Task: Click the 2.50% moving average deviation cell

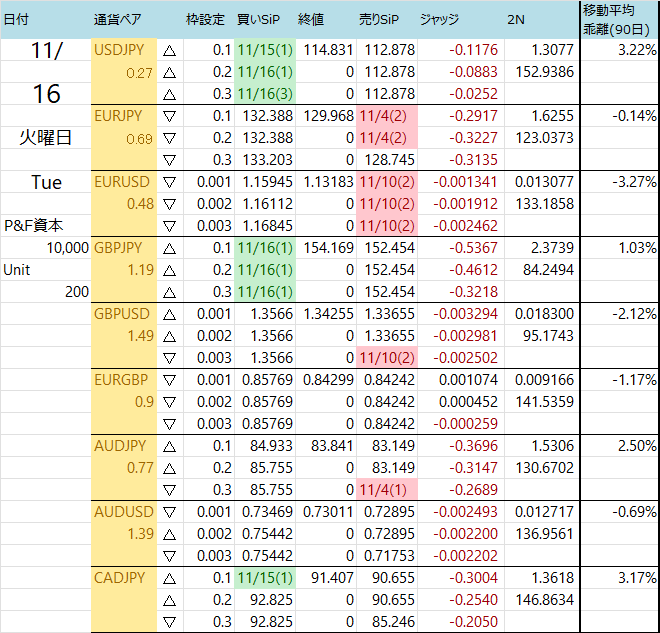Action: tap(620, 446)
